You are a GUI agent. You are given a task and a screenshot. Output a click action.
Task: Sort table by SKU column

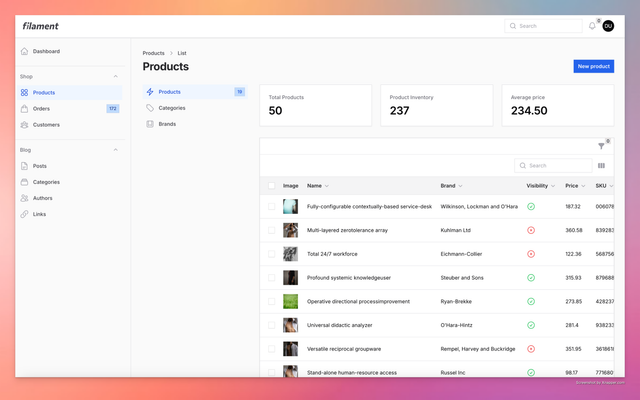(x=604, y=186)
